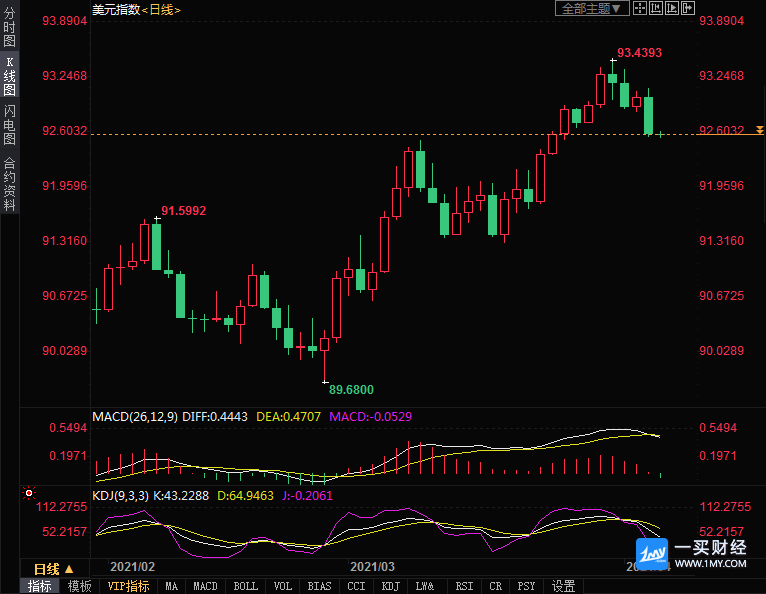Image resolution: width=766 pixels, height=594 pixels.
Task: Choose the MA indicator
Action: 171,586
